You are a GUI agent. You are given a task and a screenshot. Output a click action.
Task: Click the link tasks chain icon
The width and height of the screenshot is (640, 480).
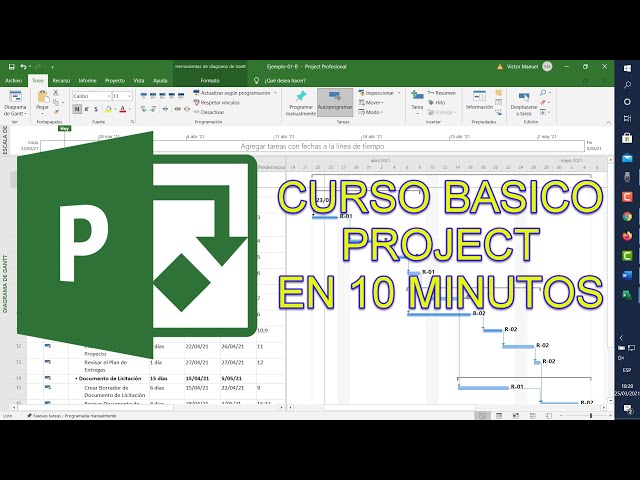tap(178, 109)
